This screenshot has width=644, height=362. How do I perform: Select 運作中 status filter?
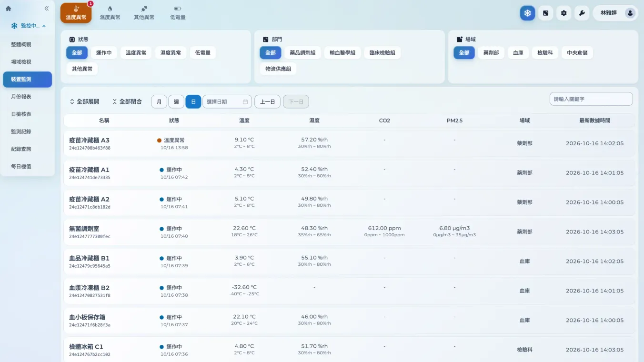[104, 53]
